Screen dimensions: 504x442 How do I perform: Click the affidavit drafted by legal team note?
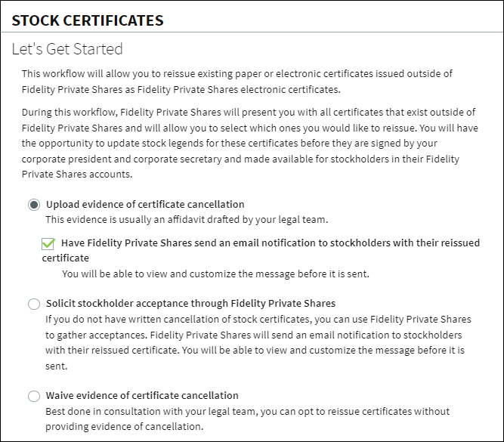click(x=187, y=220)
